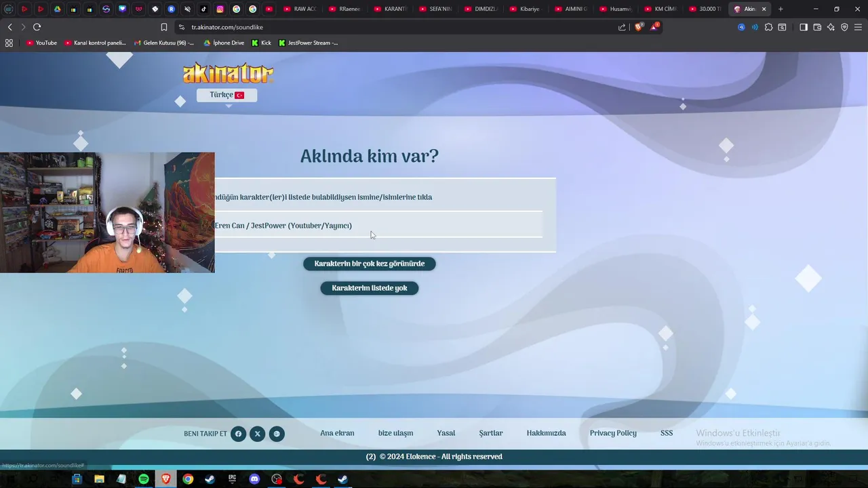Open the Ana ekran footer link

(x=337, y=433)
